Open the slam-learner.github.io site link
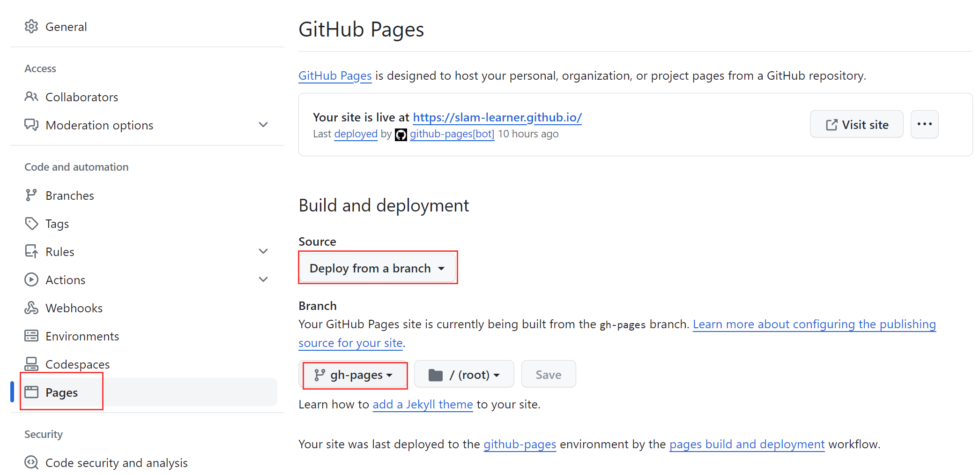980x475 pixels. (497, 117)
